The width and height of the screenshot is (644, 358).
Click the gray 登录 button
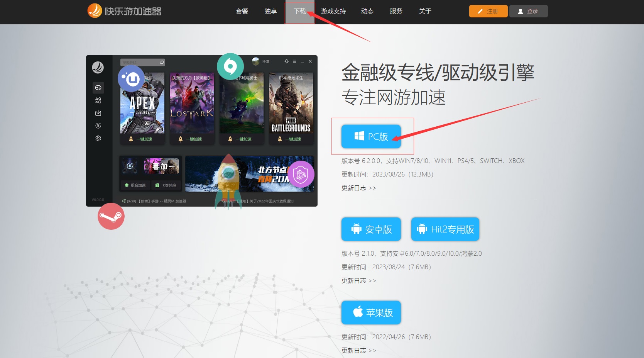click(528, 11)
